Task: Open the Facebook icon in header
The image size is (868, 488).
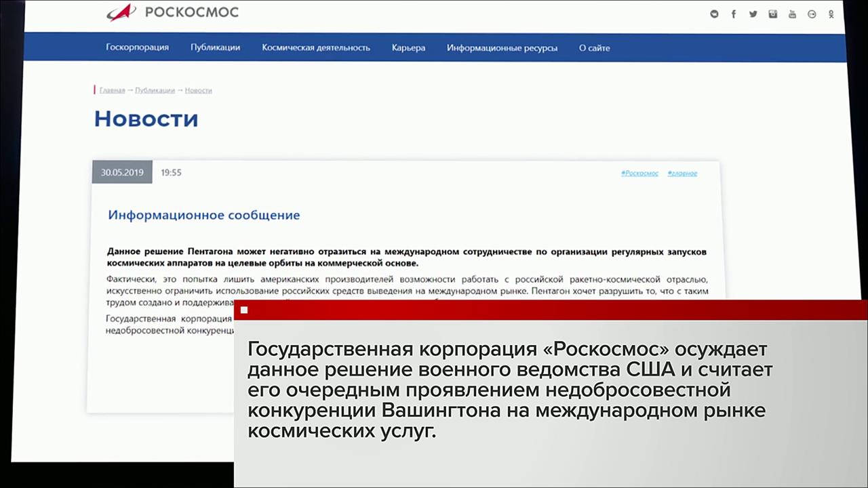Action: point(734,14)
